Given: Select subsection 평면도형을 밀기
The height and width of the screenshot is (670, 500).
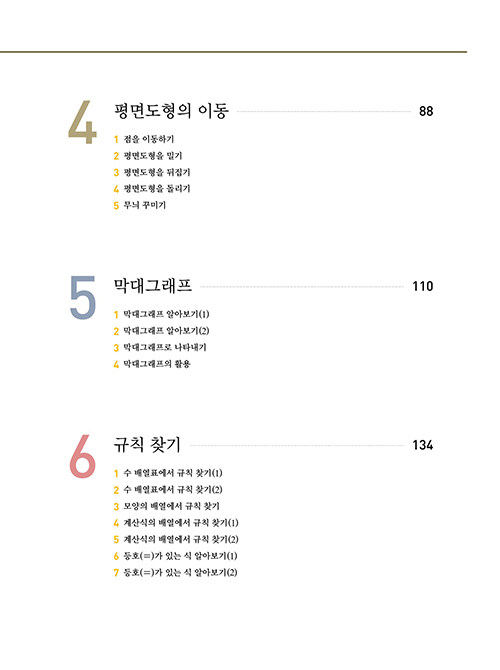Looking at the screenshot, I should (153, 156).
